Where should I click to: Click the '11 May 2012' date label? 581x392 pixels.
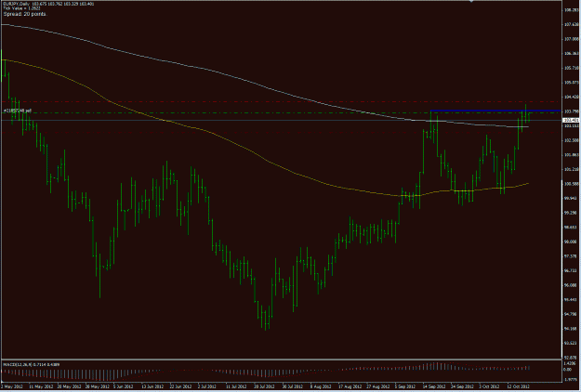[x=40, y=386]
